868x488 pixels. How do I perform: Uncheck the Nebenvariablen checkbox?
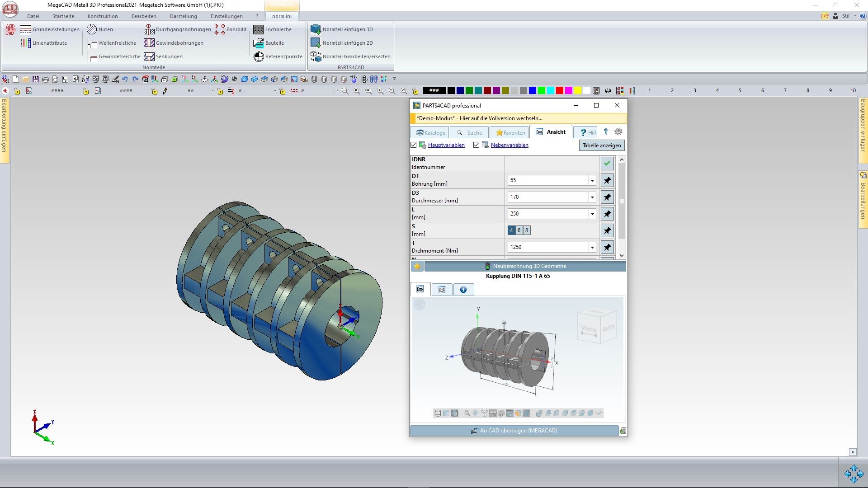[476, 145]
